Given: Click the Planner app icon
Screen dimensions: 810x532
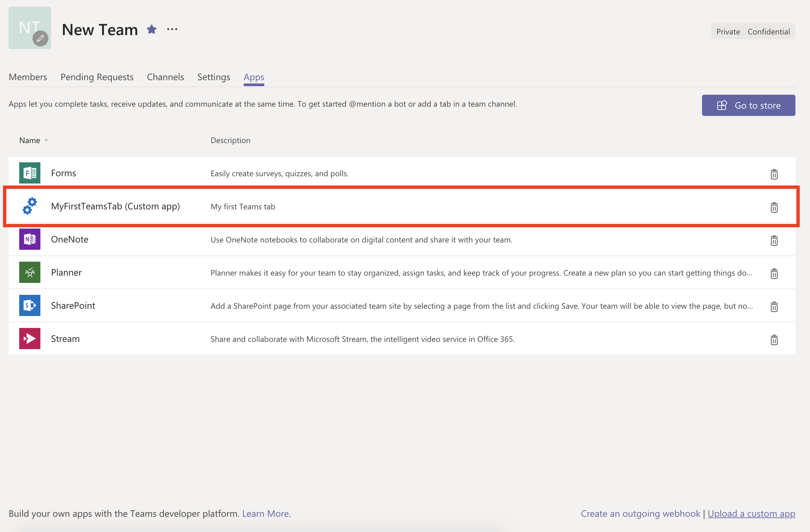Looking at the screenshot, I should click(29, 272).
